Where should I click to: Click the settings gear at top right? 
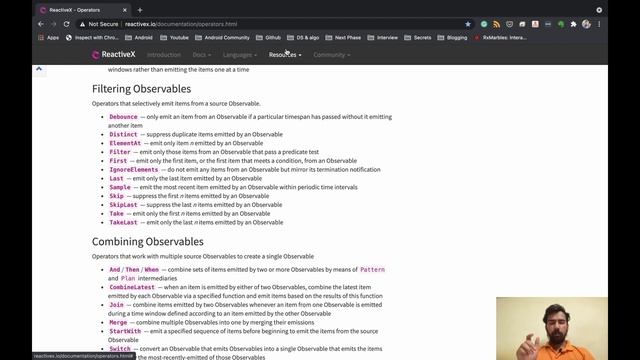coord(599,10)
